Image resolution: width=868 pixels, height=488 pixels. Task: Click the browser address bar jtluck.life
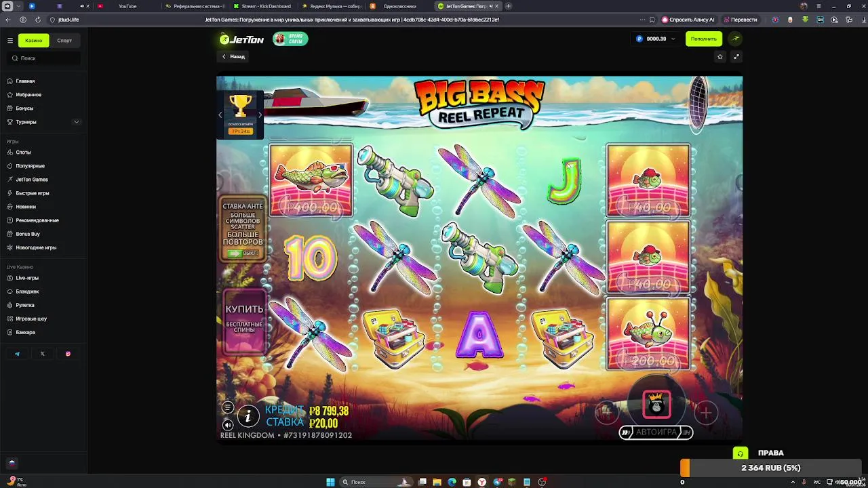pyautogui.click(x=68, y=20)
